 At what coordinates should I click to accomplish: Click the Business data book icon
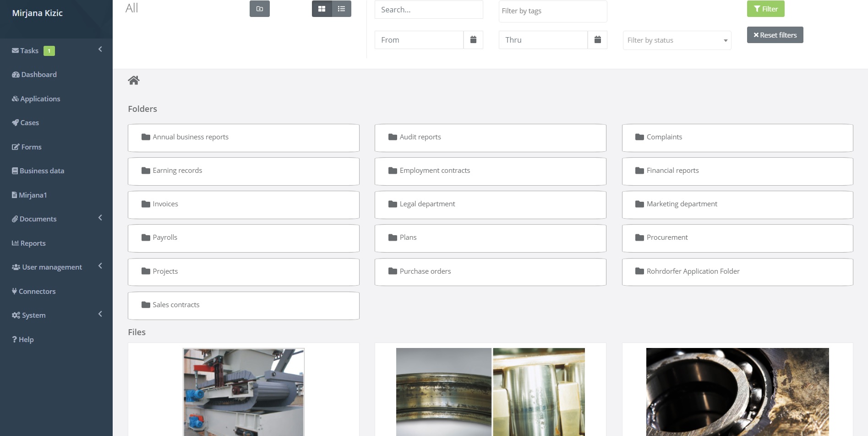click(x=15, y=171)
